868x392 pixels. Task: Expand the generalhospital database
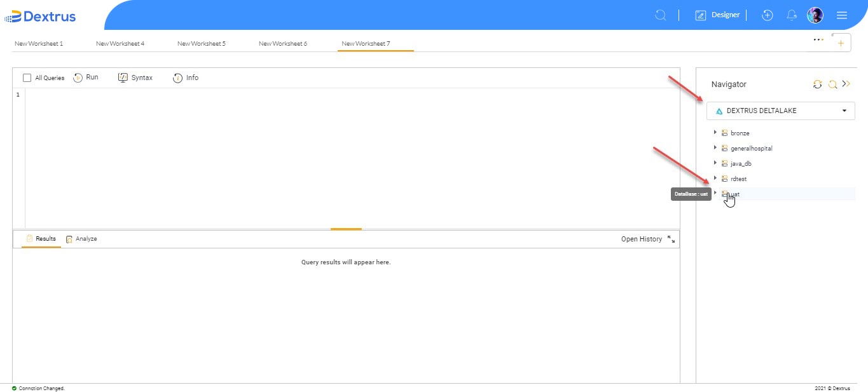pos(715,147)
